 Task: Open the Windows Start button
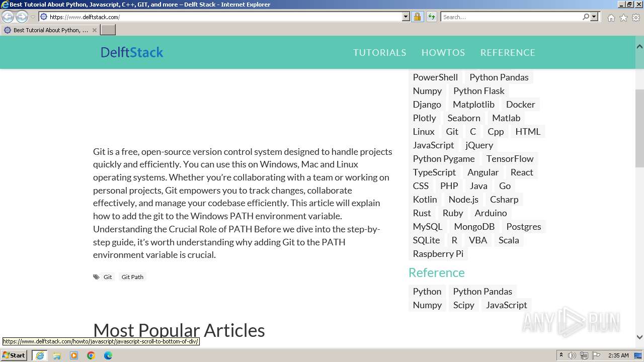[x=14, y=355]
